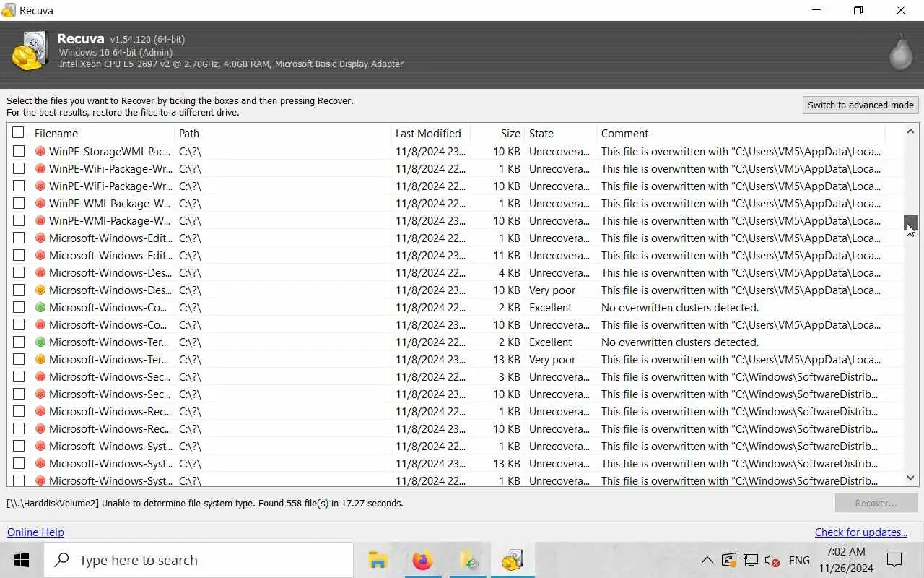Screen dimensions: 924x578
Task: Sort the list by Filename column
Action: (x=102, y=133)
